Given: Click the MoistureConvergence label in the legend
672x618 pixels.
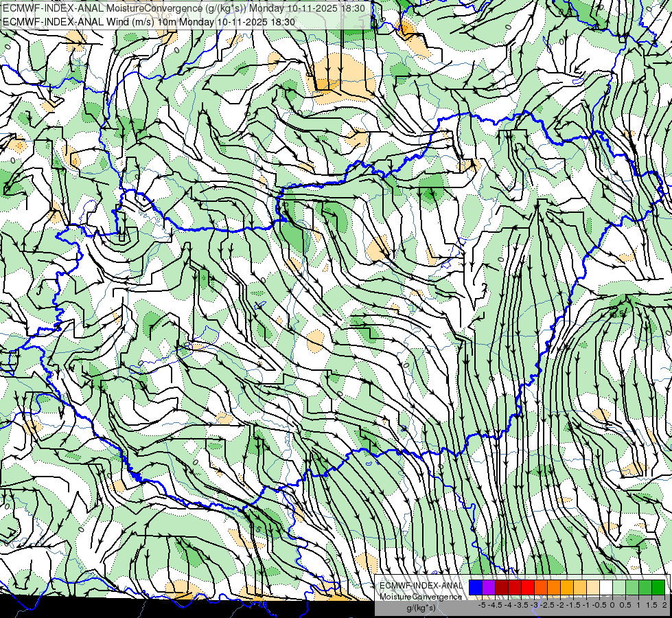Looking at the screenshot, I should (421, 597).
